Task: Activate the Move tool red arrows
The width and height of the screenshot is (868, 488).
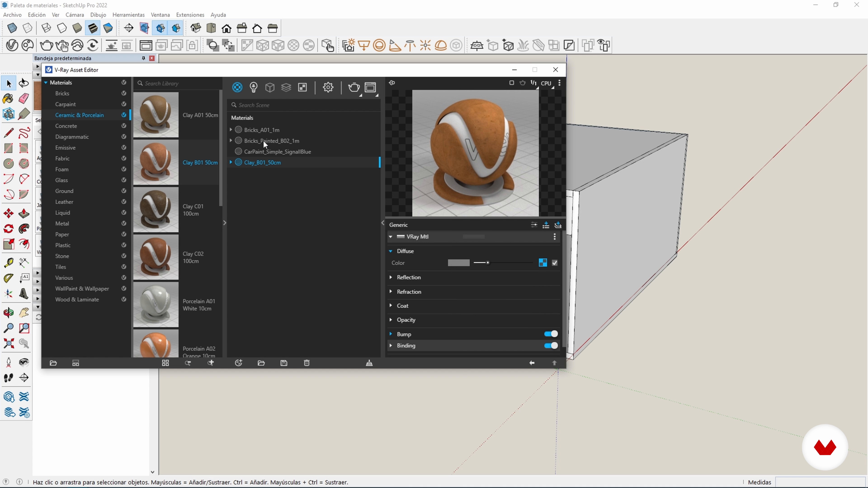Action: 9,213
